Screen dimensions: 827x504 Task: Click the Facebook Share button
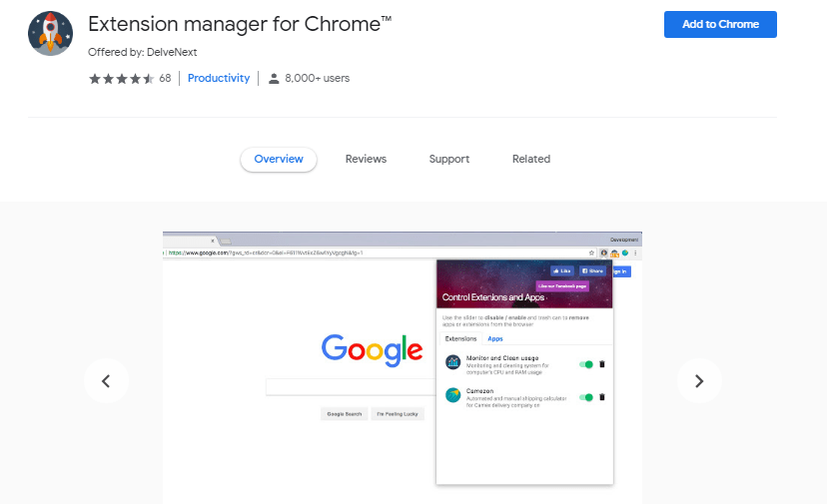coord(593,270)
